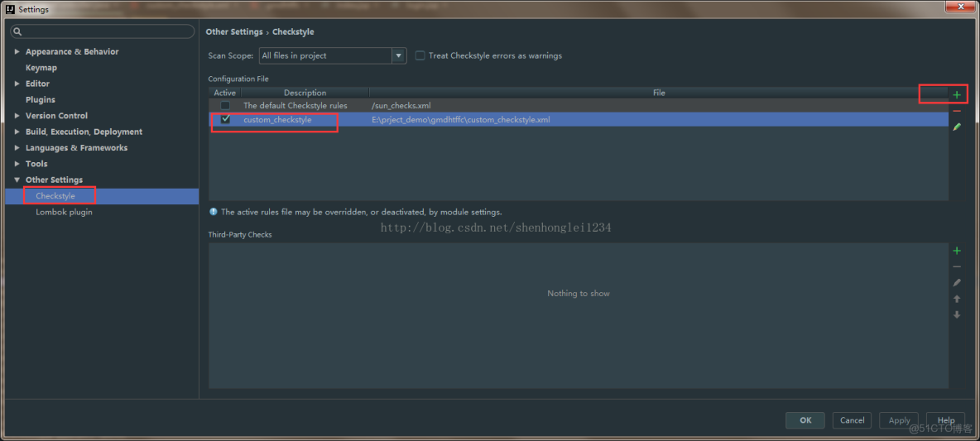Screen dimensions: 980x441
Task: Move third-party check down
Action: (957, 315)
